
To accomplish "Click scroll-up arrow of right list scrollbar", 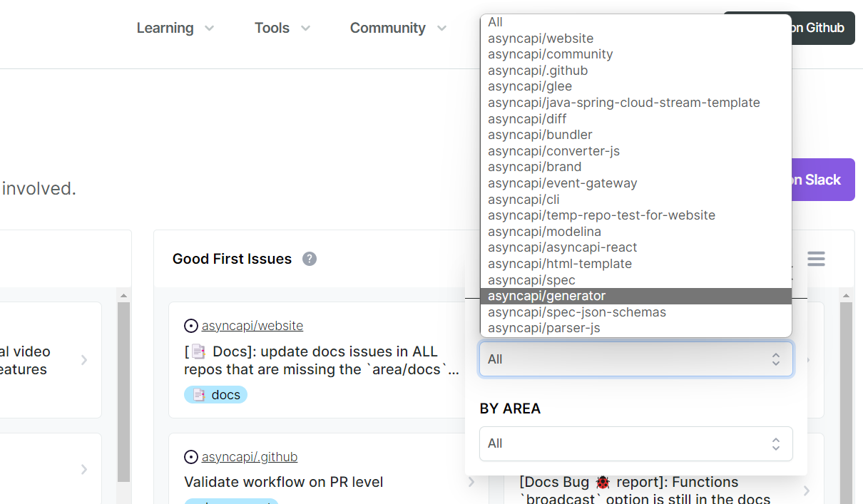I will (x=847, y=295).
